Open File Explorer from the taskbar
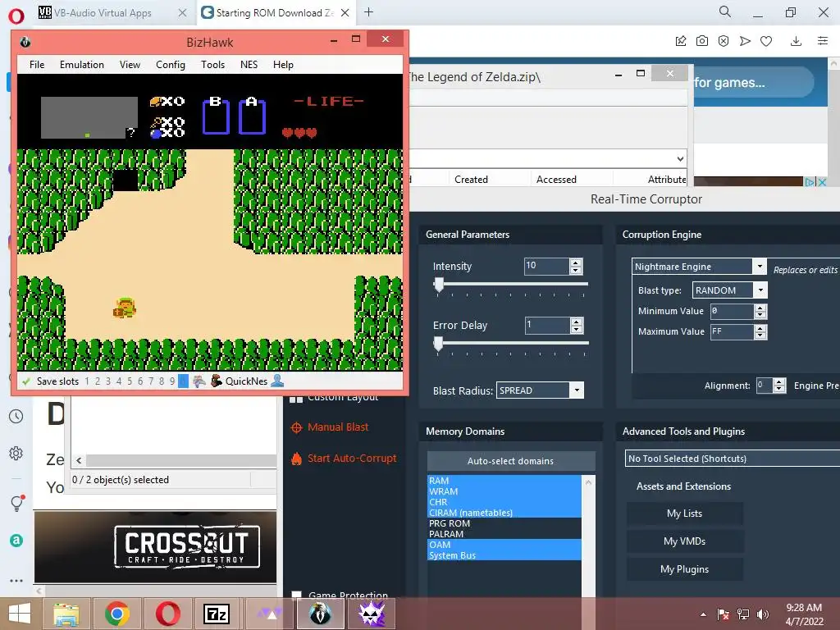The height and width of the screenshot is (630, 840). tap(66, 614)
